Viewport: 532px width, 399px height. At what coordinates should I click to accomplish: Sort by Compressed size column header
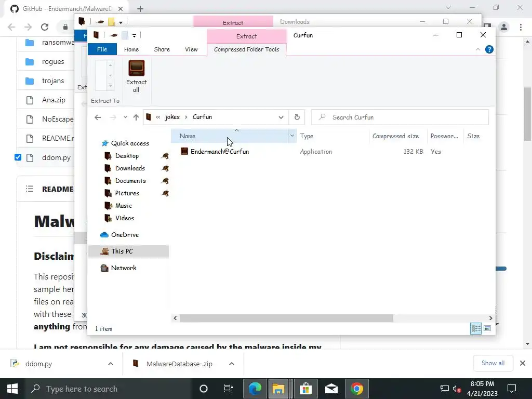tap(395, 136)
